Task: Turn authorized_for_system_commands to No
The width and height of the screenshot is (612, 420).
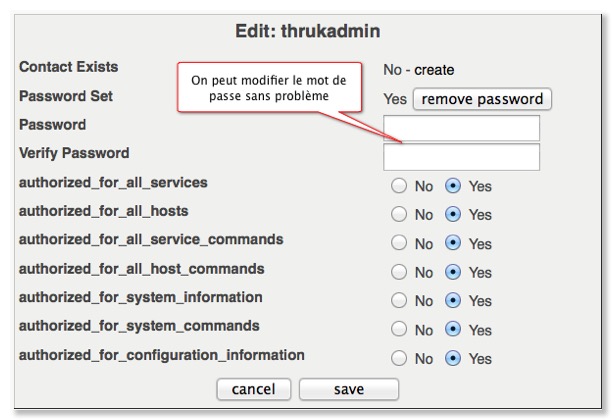Action: [398, 330]
